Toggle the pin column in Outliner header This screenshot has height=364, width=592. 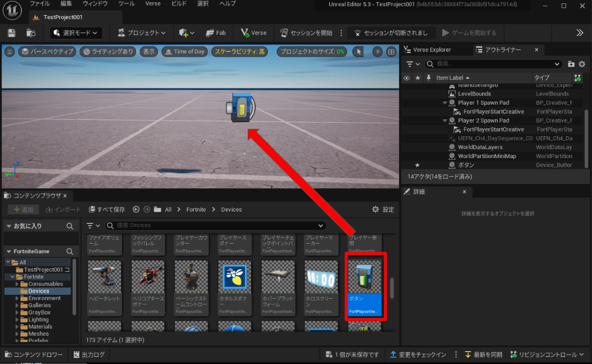click(428, 78)
